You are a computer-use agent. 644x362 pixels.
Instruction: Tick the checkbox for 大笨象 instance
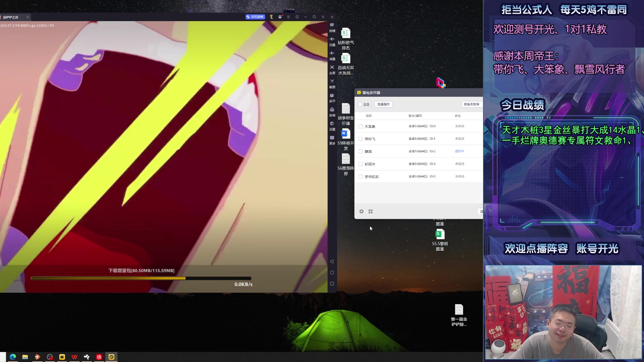(361, 126)
